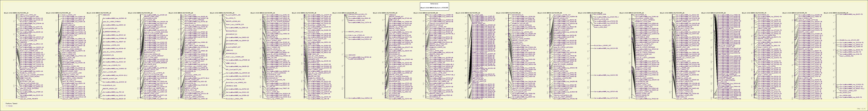This screenshot has width=868, height=111.
Task: Select marker IAAV1194 on the 1D map
Action: coord(106,15)
